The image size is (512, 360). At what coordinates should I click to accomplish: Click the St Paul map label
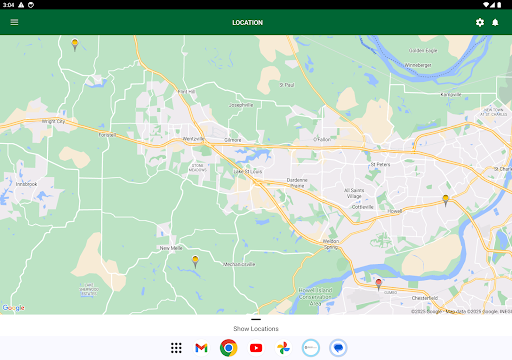coord(287,85)
